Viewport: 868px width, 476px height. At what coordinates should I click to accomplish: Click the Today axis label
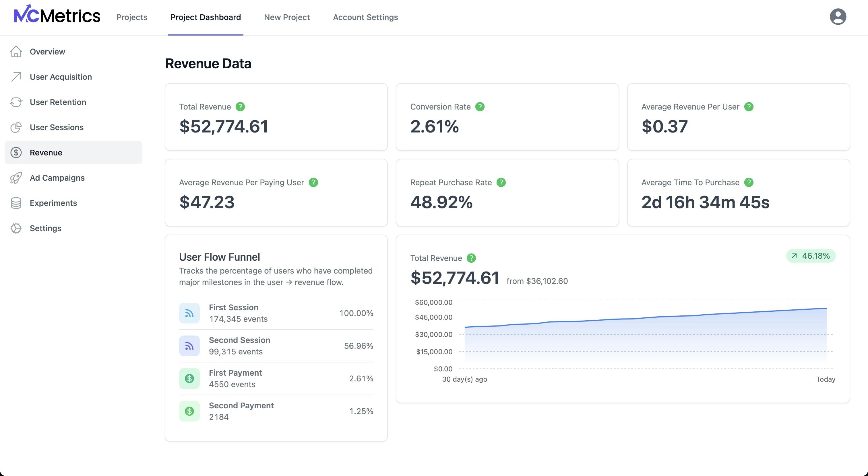click(826, 379)
